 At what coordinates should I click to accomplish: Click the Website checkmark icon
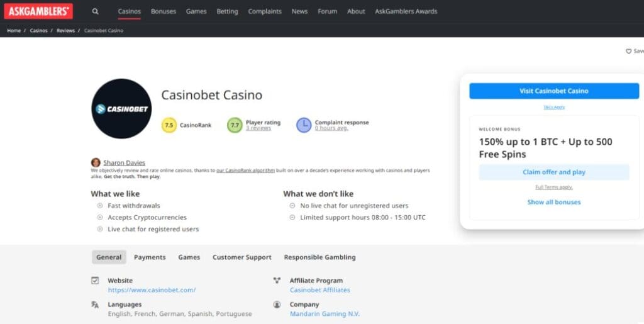95,281
